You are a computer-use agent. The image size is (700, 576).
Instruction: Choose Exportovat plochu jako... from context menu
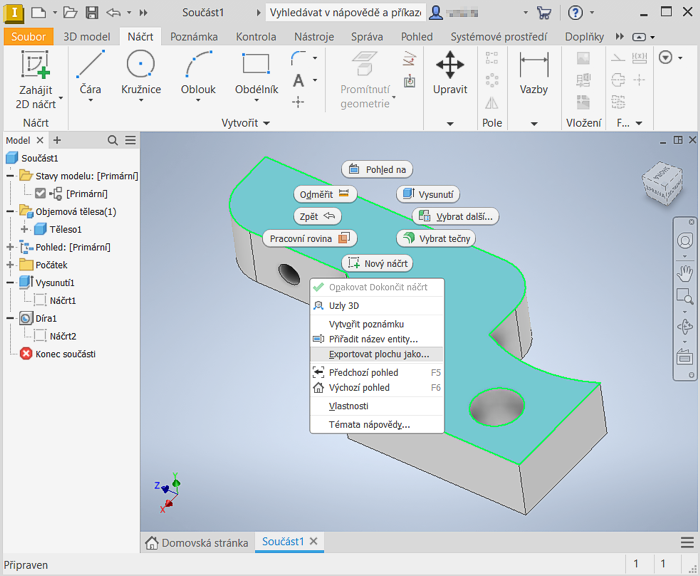pyautogui.click(x=378, y=354)
